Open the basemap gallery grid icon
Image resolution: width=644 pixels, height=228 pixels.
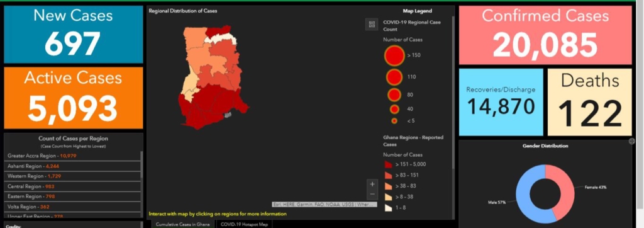(372, 25)
